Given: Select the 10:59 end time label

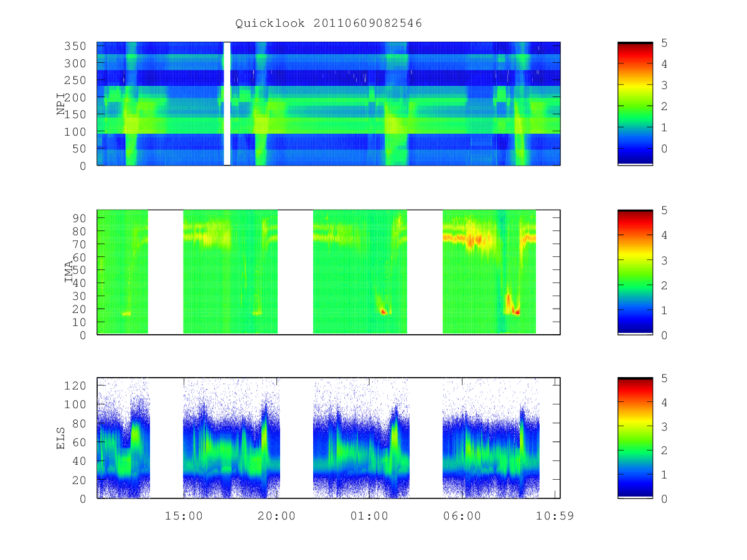Looking at the screenshot, I should [x=555, y=516].
